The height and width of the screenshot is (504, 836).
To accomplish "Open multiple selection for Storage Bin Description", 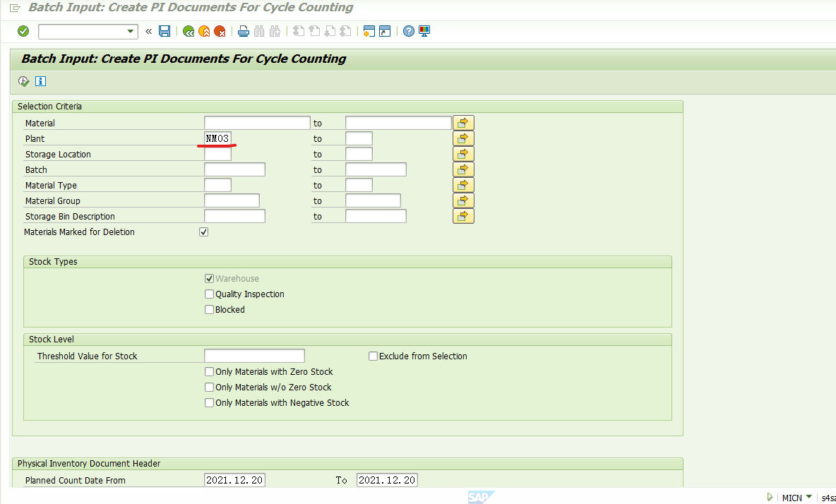I will point(463,216).
